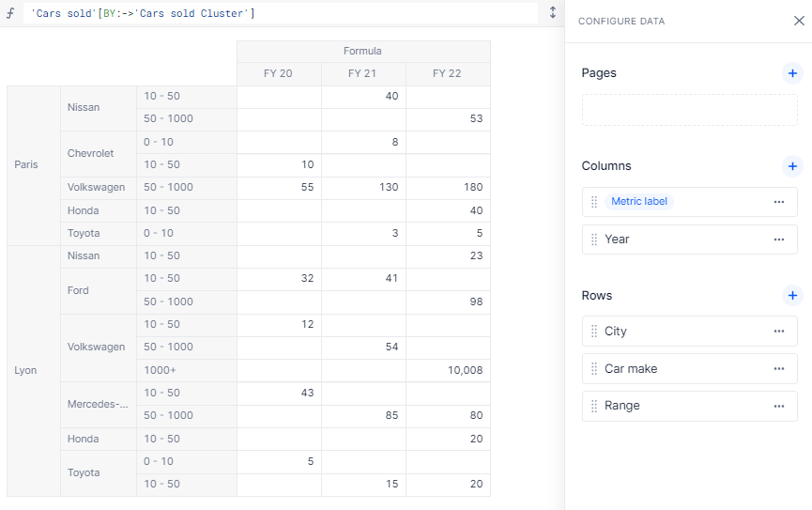This screenshot has height=510, width=812.
Task: Click the cell with value 53
Action: coord(448,119)
